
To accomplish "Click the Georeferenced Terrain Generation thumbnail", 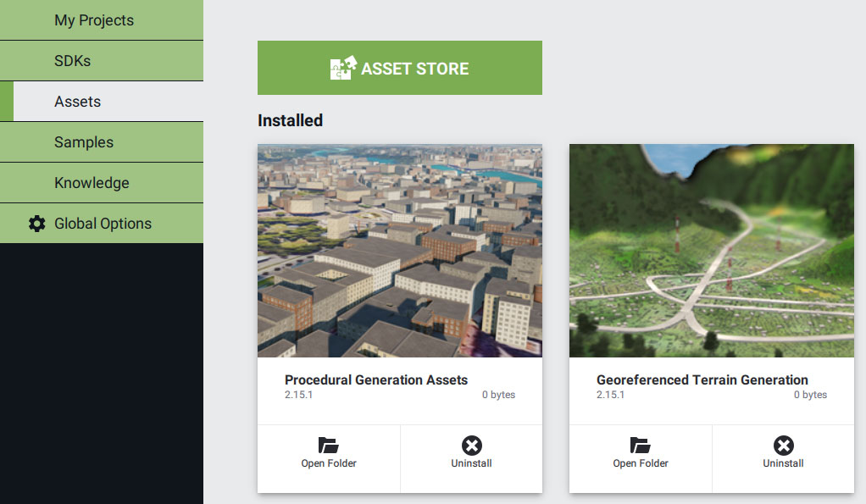I will tap(712, 251).
